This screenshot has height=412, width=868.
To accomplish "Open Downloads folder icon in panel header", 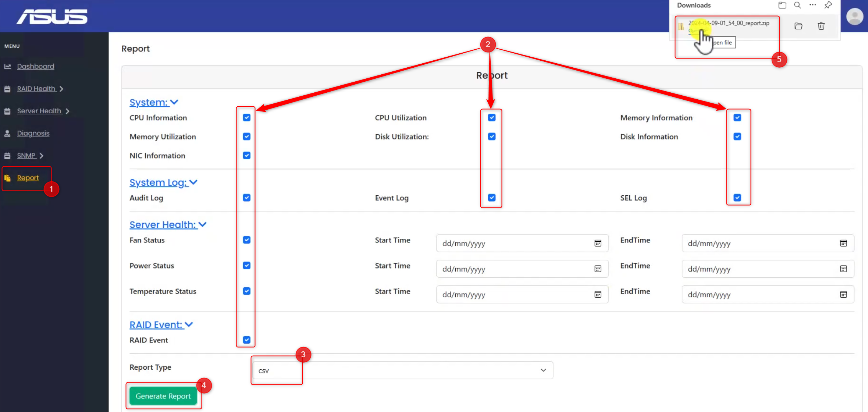I will tap(782, 5).
